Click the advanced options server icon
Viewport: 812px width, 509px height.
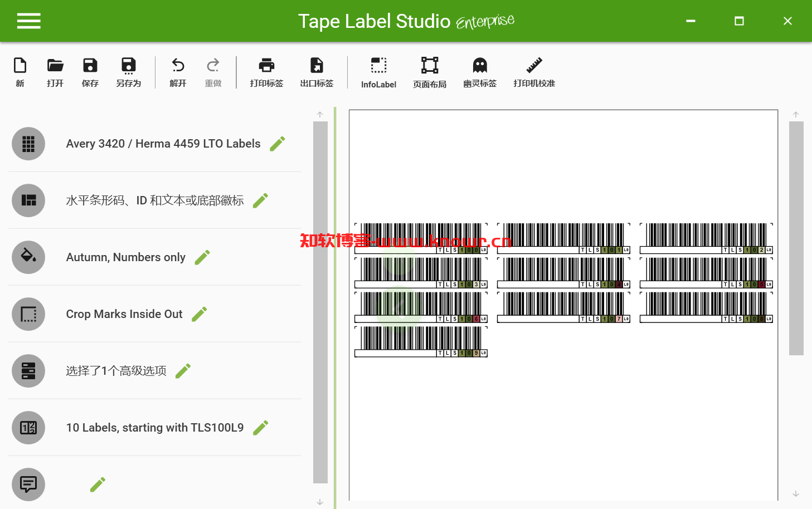click(x=28, y=371)
